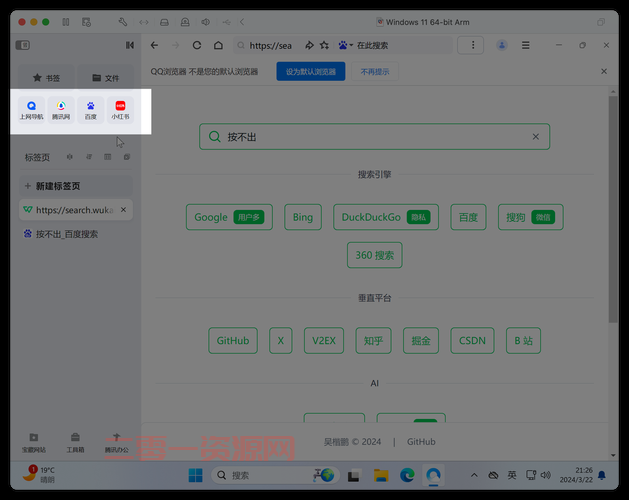Open the three-dot more options menu

471,45
